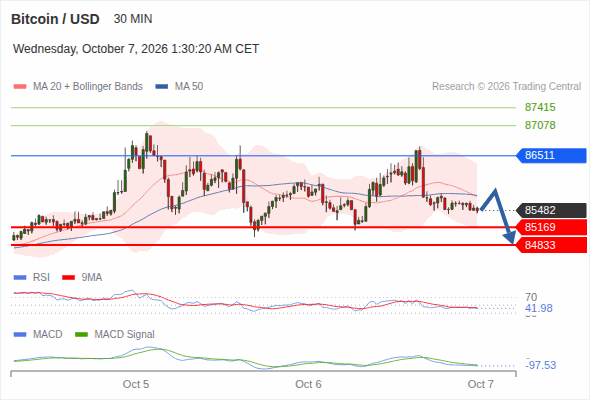Click the MACD Signal legend label
The image size is (590, 400).
125,335
